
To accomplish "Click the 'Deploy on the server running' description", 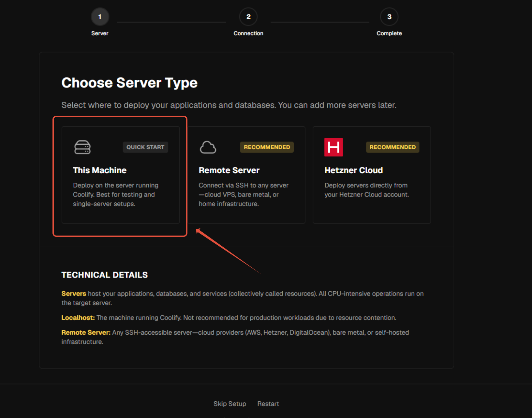I will pyautogui.click(x=116, y=195).
